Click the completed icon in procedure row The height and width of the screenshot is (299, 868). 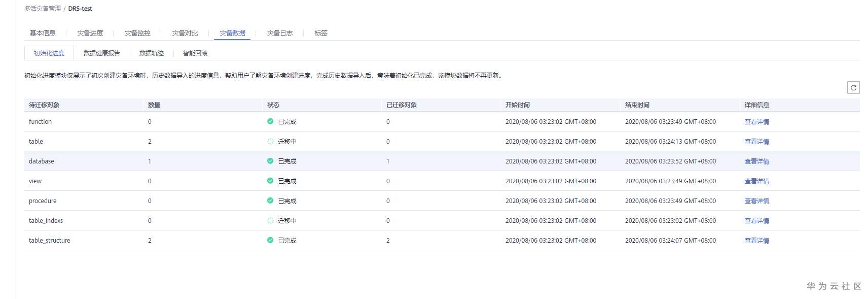pos(270,201)
